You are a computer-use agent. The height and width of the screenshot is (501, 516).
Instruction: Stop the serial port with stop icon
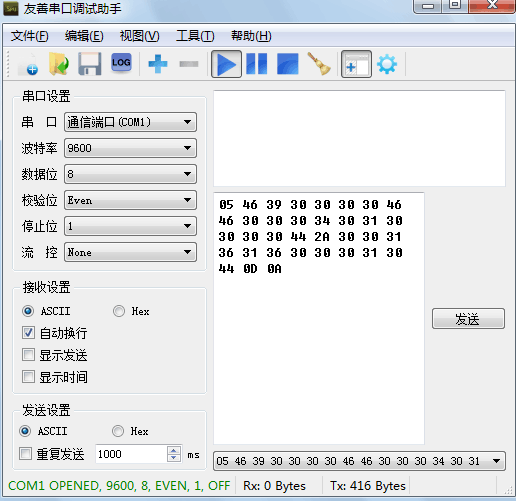288,64
